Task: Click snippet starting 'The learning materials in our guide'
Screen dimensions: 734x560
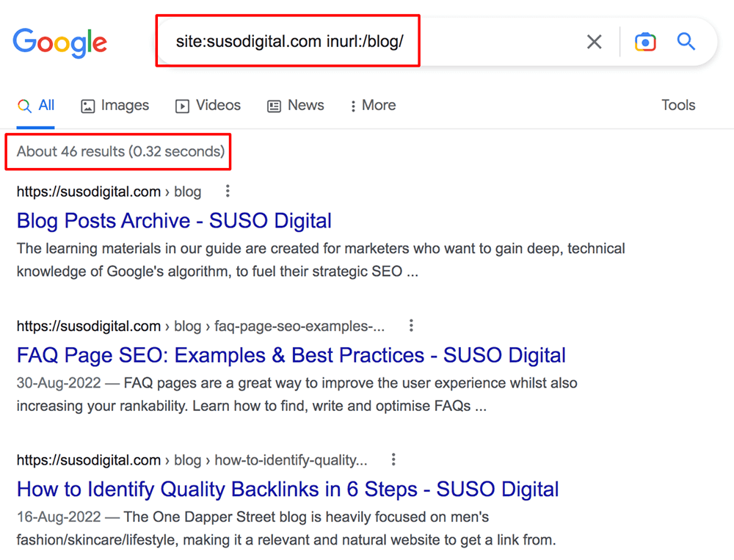Action: (321, 260)
